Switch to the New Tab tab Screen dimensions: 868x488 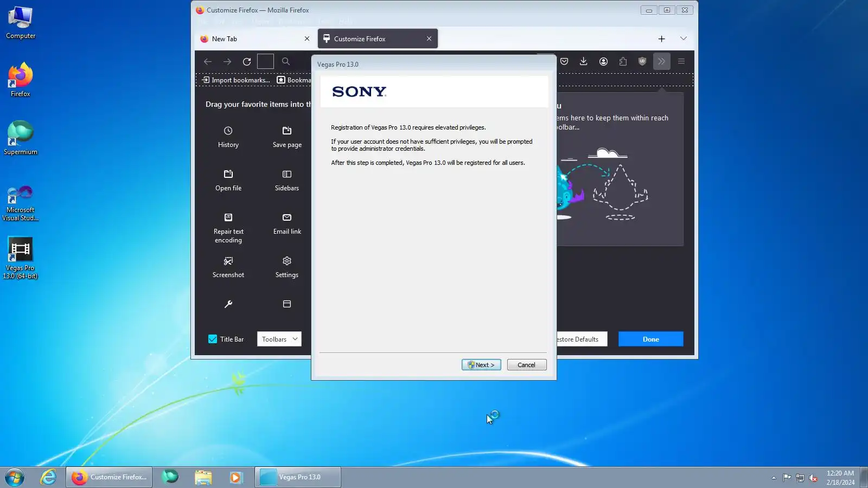254,38
